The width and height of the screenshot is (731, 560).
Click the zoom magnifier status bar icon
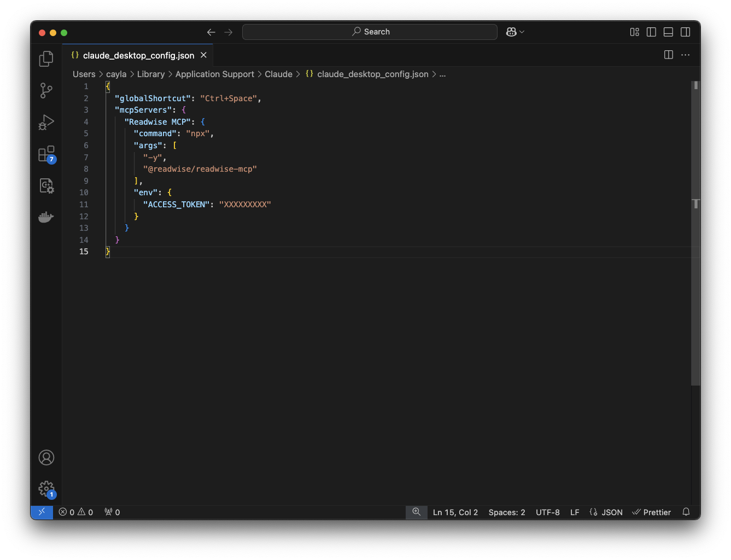coord(417,512)
